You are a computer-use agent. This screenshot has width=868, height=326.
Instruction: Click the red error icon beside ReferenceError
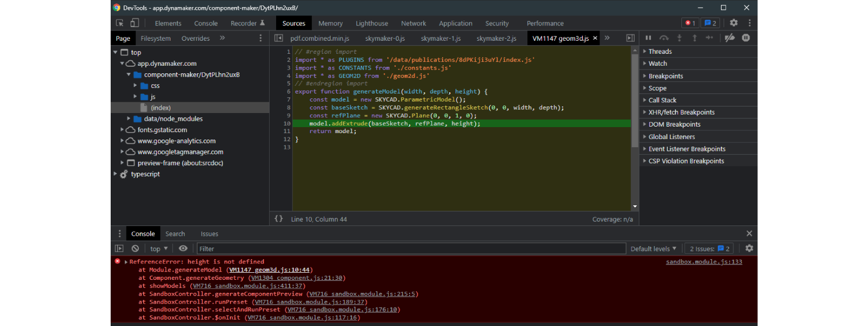[x=117, y=261]
